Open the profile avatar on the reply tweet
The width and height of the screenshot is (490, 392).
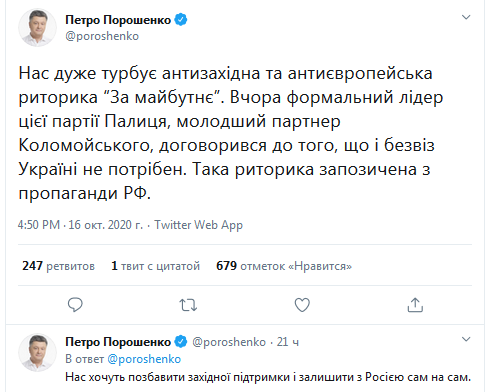[37, 352]
